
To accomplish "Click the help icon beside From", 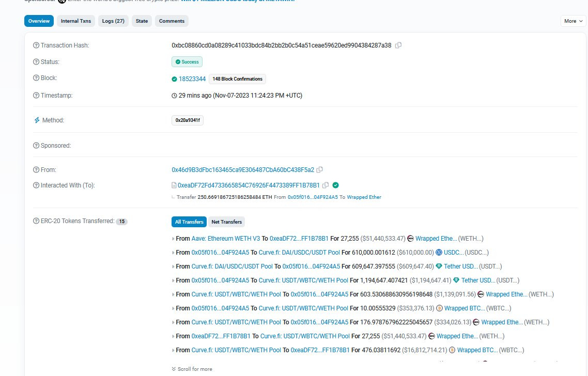I will (x=36, y=170).
